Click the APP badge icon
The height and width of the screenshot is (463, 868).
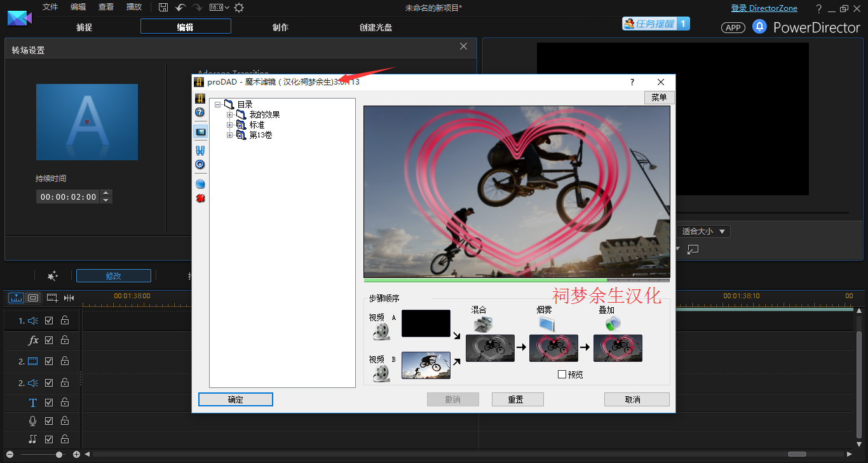click(733, 27)
